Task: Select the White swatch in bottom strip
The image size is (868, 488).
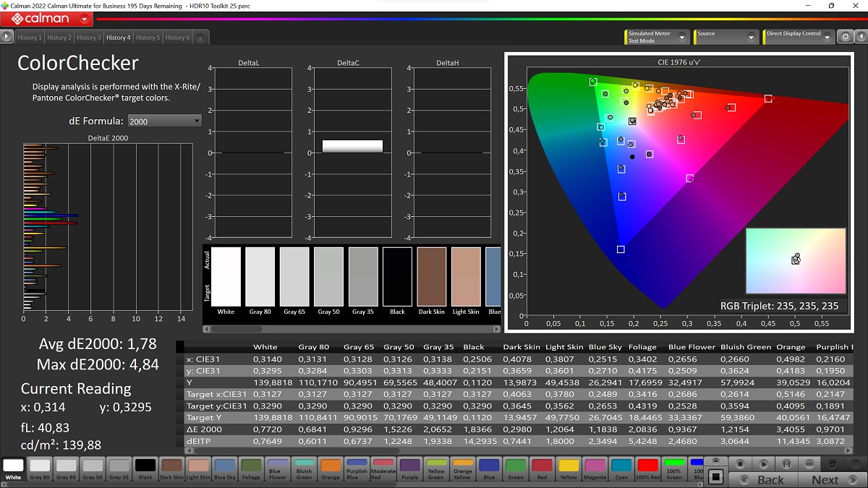Action: (13, 469)
